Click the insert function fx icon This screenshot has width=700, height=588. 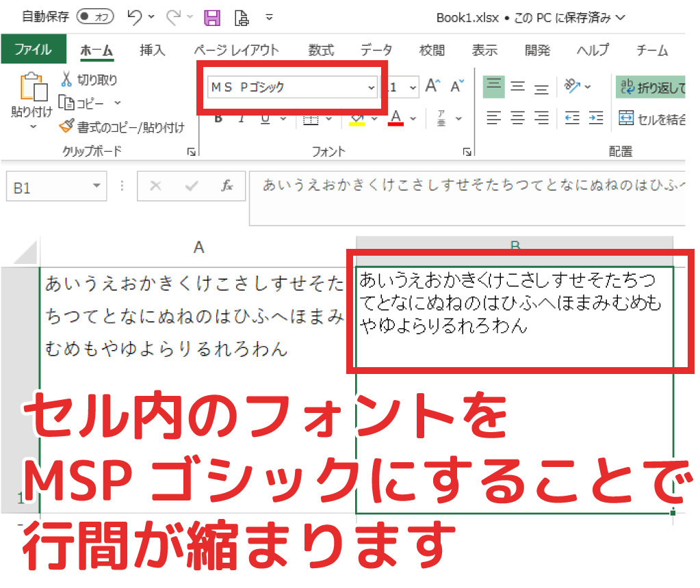227,186
